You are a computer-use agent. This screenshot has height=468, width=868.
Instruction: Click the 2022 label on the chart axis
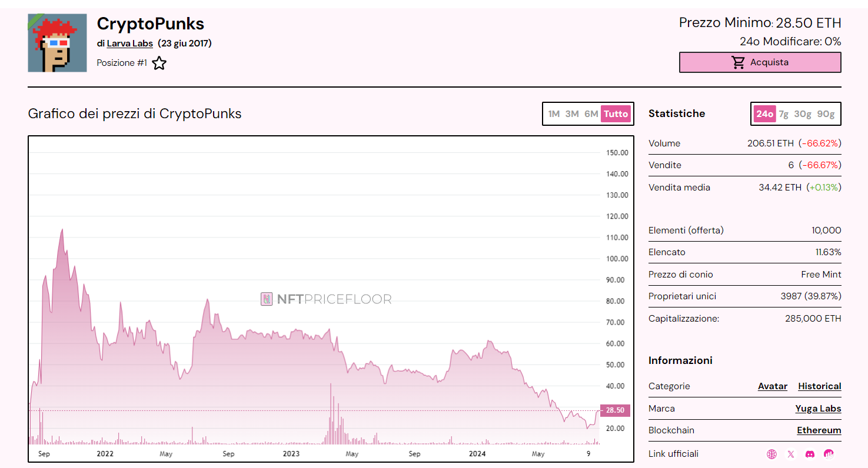tap(105, 454)
